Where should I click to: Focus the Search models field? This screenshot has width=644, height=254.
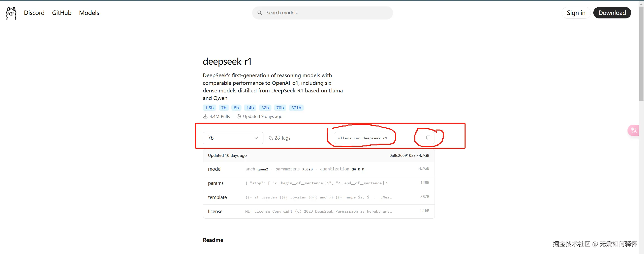(x=322, y=13)
